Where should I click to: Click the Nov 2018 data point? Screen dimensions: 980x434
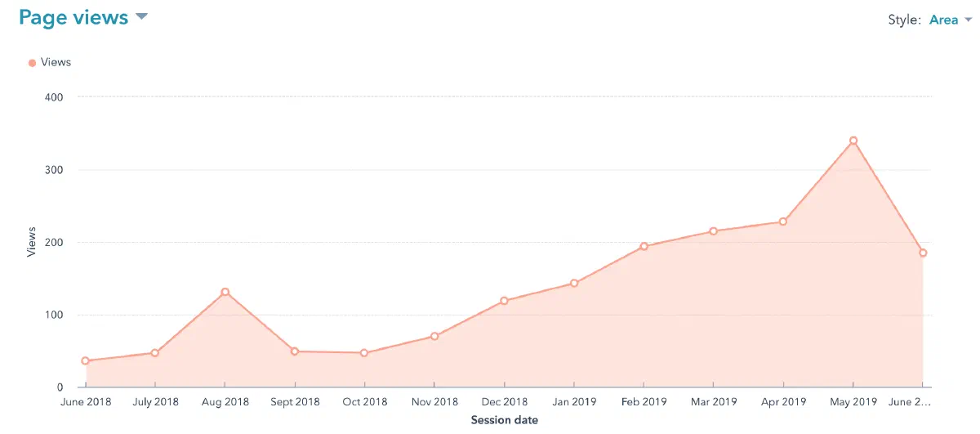point(434,336)
